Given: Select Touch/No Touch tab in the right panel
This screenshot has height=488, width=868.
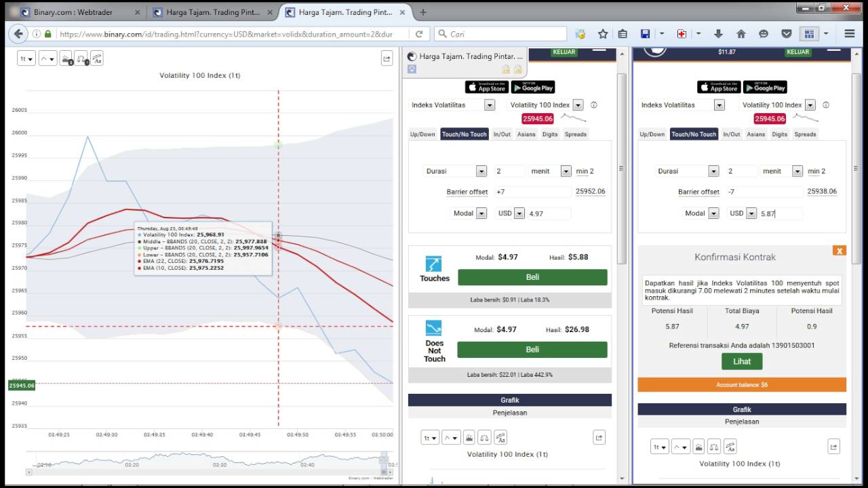Looking at the screenshot, I should coord(694,134).
